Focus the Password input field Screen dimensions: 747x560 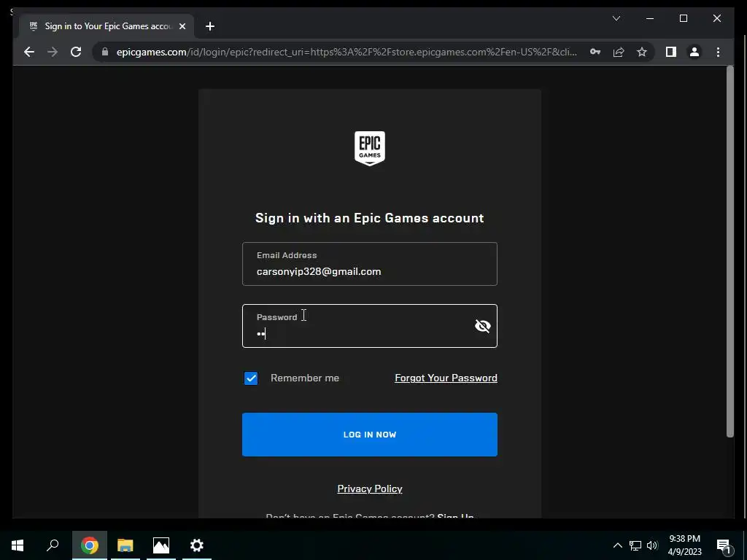point(370,326)
